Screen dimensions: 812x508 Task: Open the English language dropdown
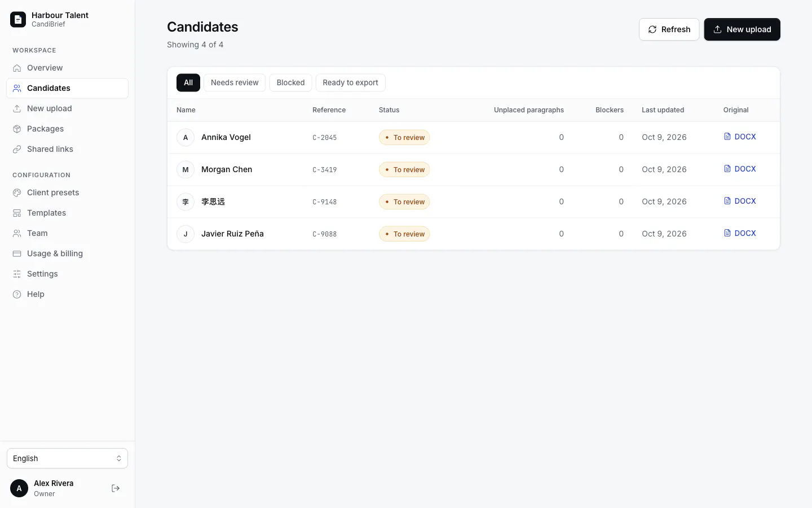coord(67,458)
